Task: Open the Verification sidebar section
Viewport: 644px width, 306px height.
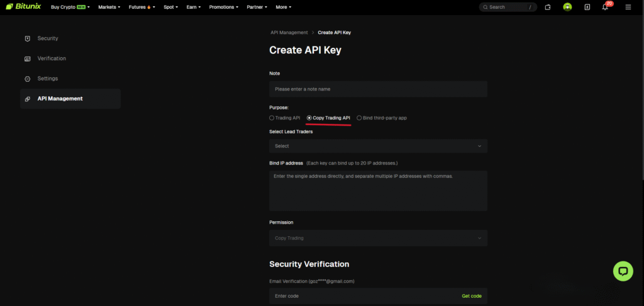Action: [51, 58]
